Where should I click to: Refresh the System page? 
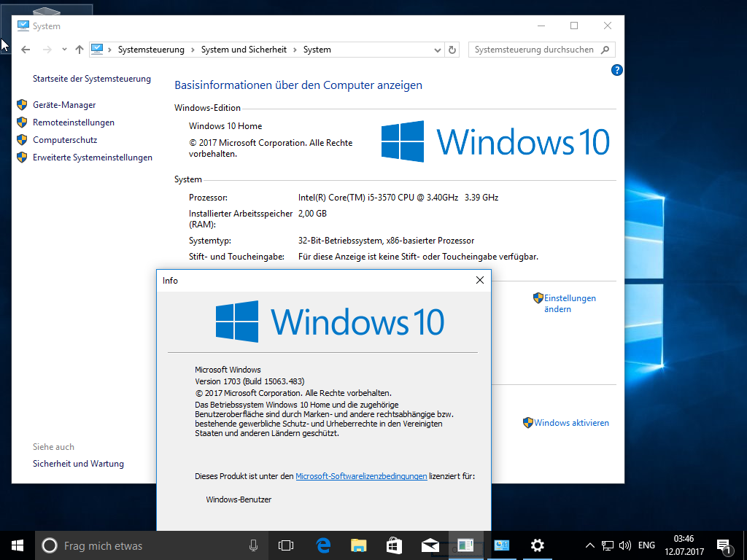pos(452,50)
